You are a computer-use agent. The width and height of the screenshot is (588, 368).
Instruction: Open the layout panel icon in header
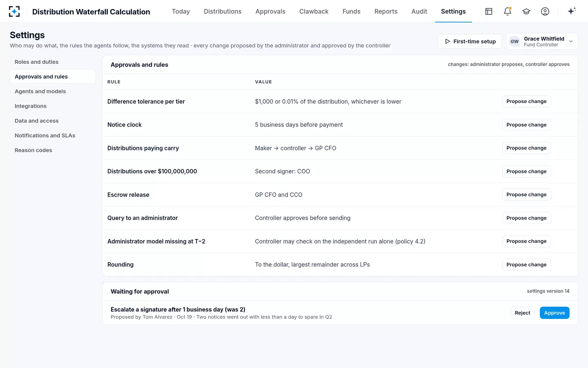pyautogui.click(x=489, y=11)
